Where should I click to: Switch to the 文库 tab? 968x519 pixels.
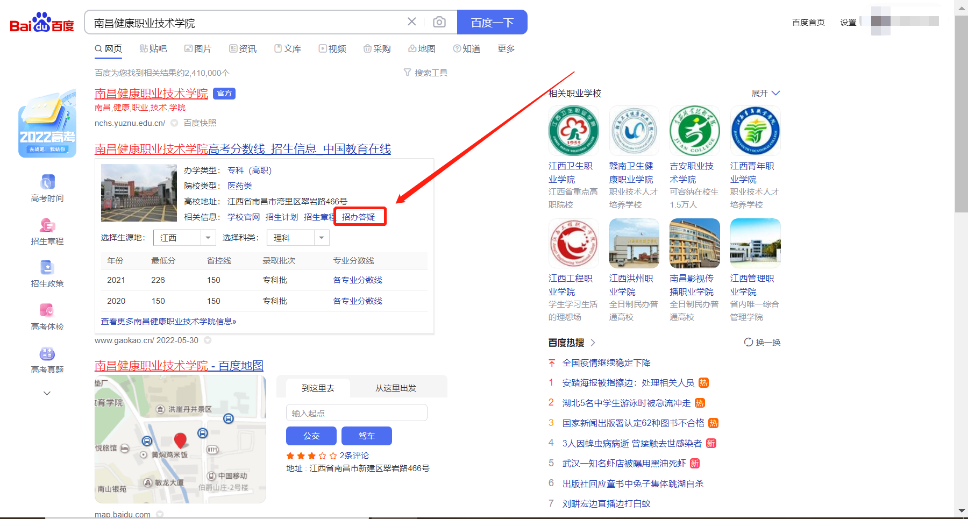(x=288, y=49)
